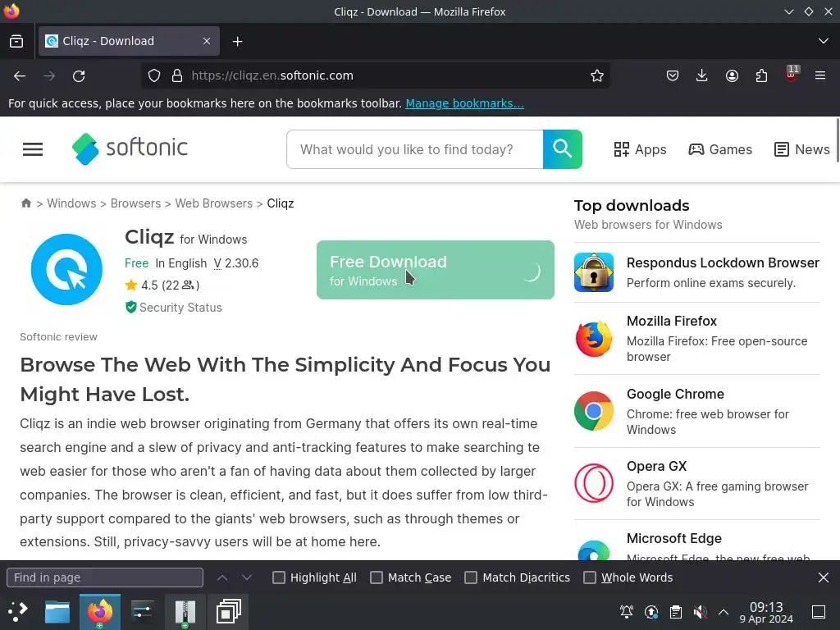840x630 pixels.
Task: Show site security padlock info
Action: click(177, 76)
